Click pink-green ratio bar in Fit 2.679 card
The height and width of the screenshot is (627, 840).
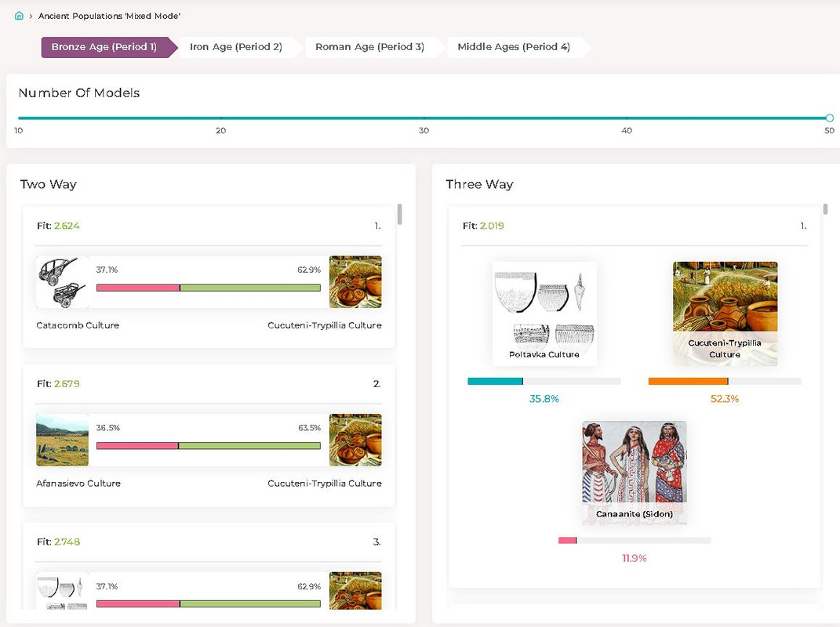(x=209, y=446)
